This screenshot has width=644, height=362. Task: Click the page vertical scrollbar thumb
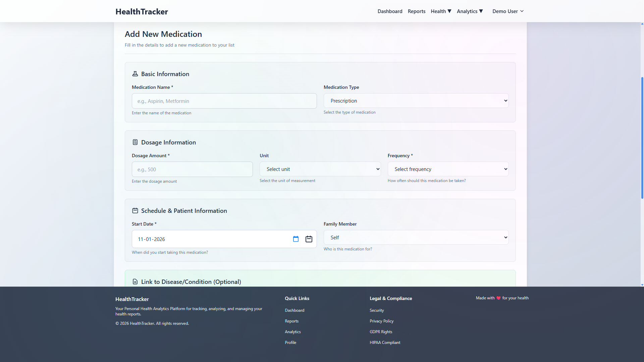pos(642,137)
